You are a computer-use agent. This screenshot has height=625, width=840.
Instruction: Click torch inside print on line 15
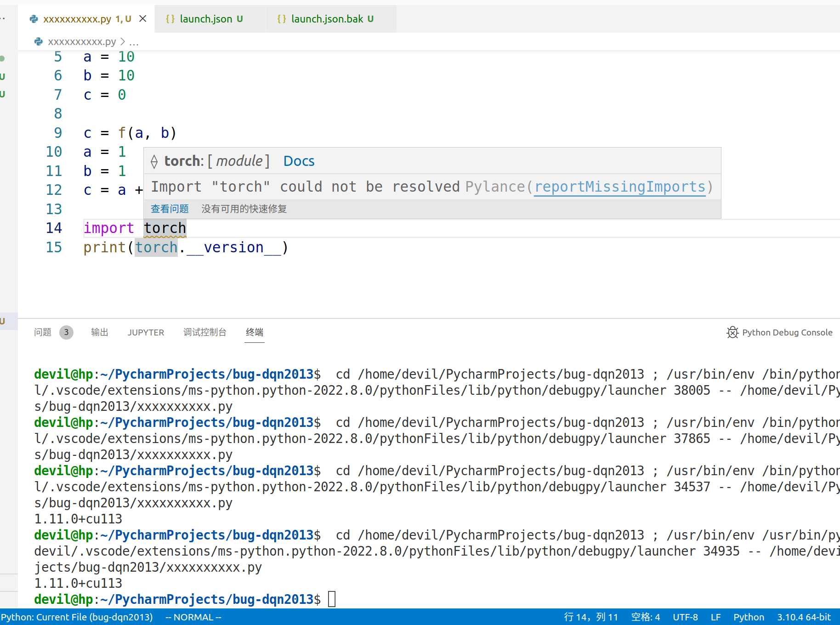156,247
